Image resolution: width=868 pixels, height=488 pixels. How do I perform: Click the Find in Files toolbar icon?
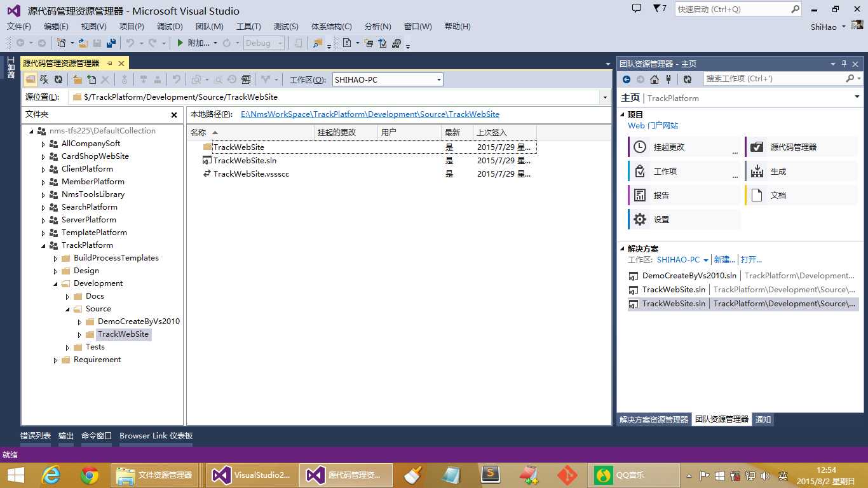point(318,43)
